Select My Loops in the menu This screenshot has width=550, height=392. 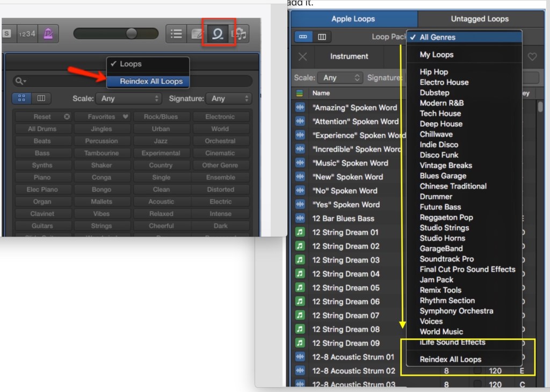[x=464, y=55]
